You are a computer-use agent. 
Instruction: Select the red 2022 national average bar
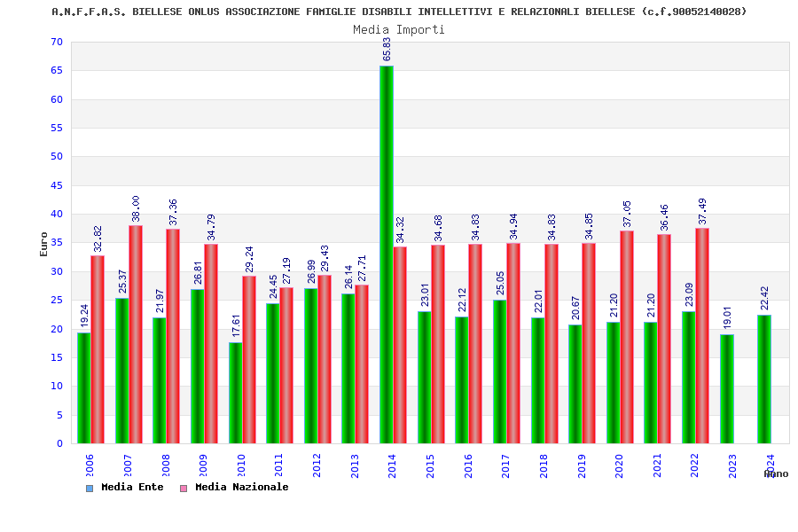pyautogui.click(x=702, y=336)
